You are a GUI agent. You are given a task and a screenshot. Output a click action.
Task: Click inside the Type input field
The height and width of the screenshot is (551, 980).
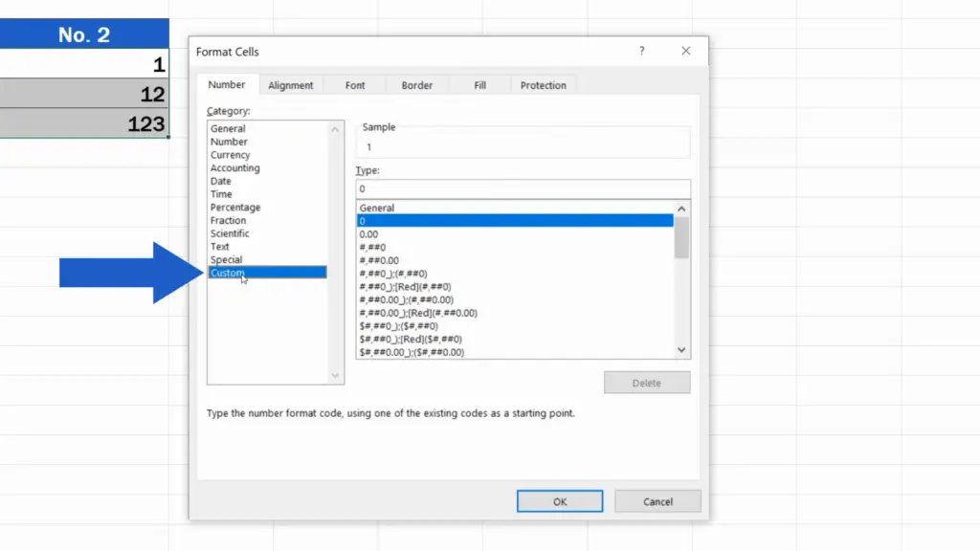(x=522, y=189)
